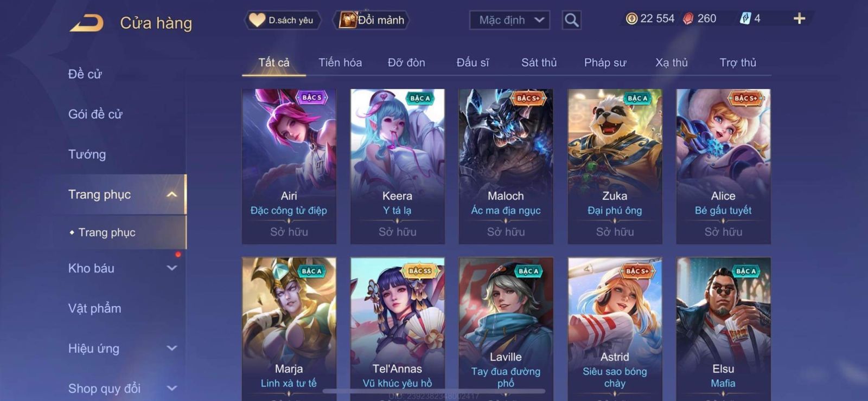Screen dimensions: 868x401
Task: Open the search magnifier icon
Action: 571,20
